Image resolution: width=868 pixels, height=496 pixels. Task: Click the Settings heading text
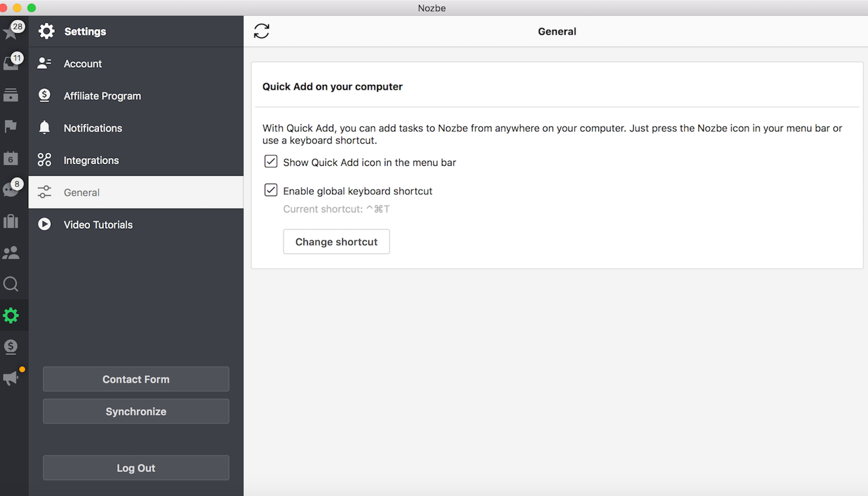[x=85, y=31]
